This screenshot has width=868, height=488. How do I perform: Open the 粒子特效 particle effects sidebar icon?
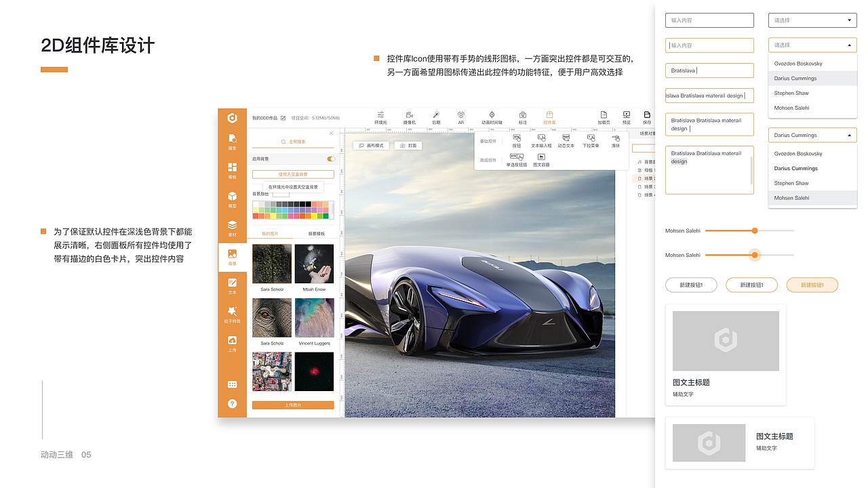[232, 314]
